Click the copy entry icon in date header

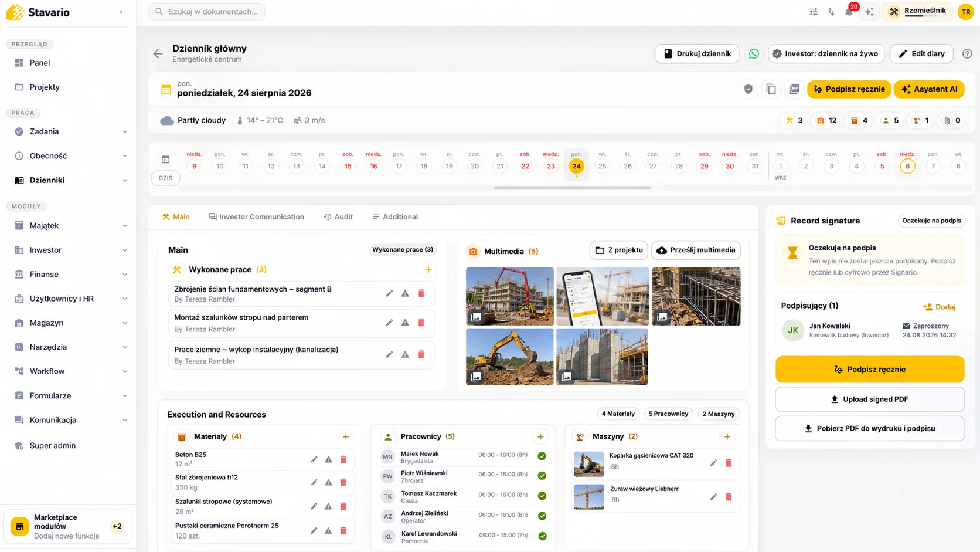[771, 89]
